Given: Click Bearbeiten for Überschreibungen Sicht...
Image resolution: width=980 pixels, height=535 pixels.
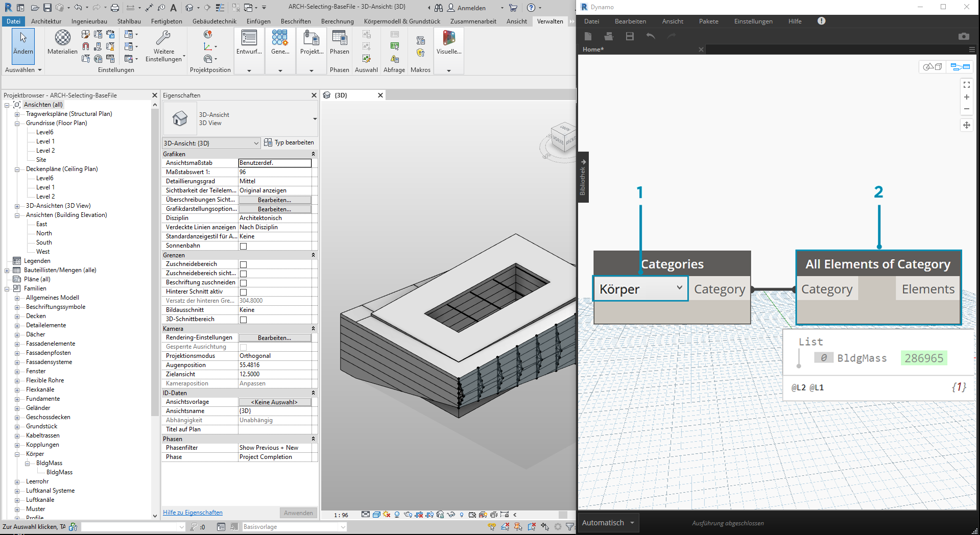Looking at the screenshot, I should 275,200.
